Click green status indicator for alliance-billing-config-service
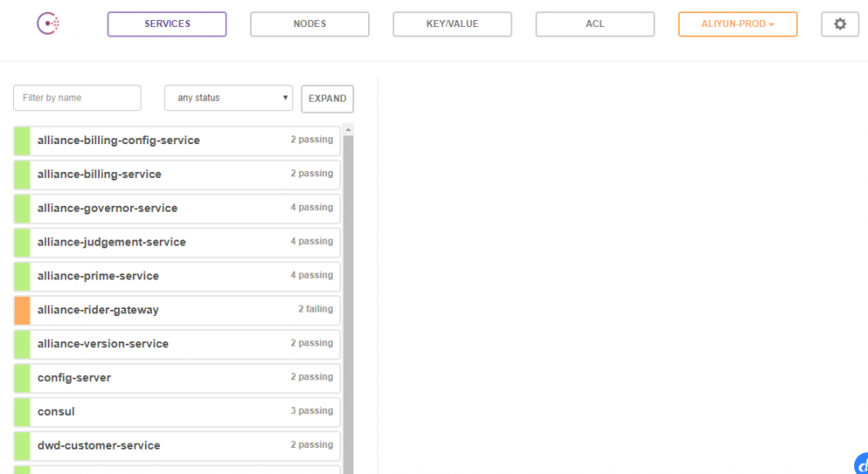 [x=23, y=141]
